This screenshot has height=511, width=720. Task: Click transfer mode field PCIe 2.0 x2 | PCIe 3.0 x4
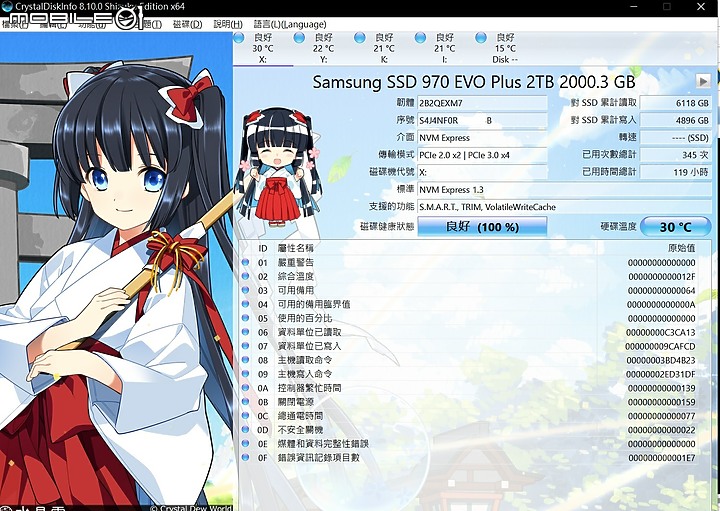pyautogui.click(x=482, y=155)
